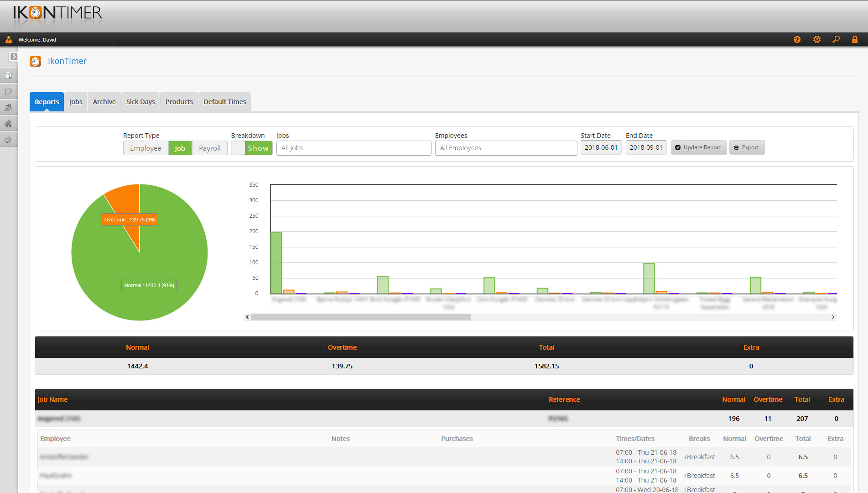Click the IkonTimer stopwatch icon
Viewport: 868px width, 493px height.
point(35,61)
